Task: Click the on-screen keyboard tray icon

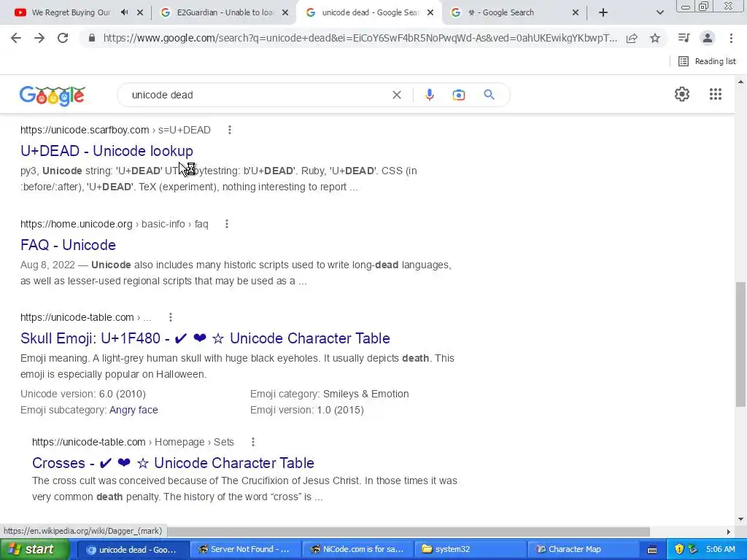Action: [652, 550]
